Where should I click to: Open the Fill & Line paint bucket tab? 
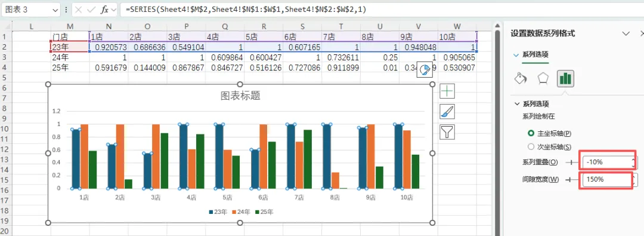click(521, 78)
